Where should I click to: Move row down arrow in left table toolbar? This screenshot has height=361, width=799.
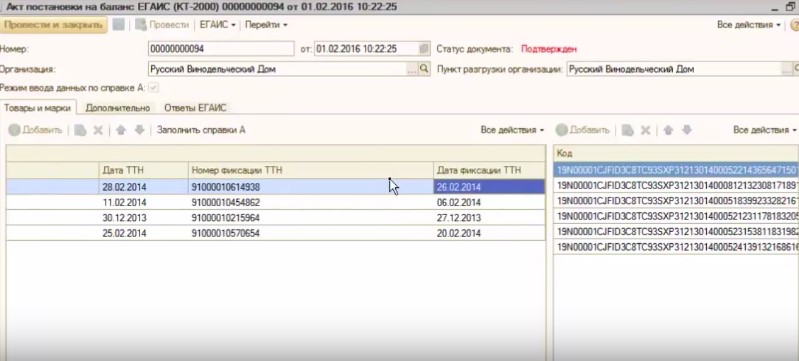click(x=140, y=131)
